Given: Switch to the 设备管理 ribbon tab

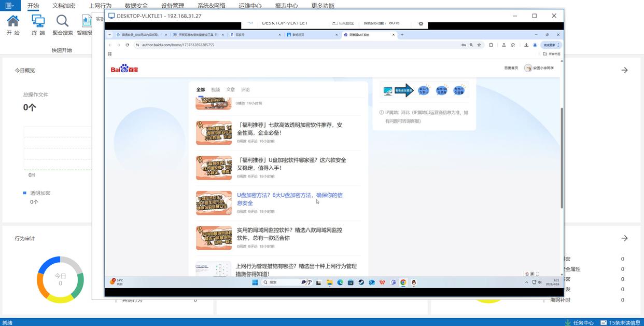Looking at the screenshot, I should (x=173, y=6).
